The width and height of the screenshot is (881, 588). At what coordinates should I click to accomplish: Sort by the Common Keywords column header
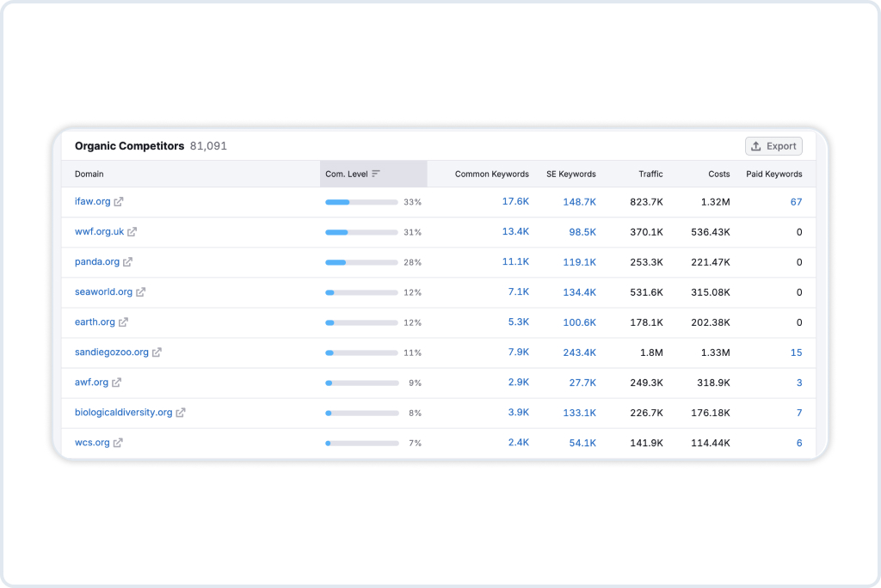point(491,173)
